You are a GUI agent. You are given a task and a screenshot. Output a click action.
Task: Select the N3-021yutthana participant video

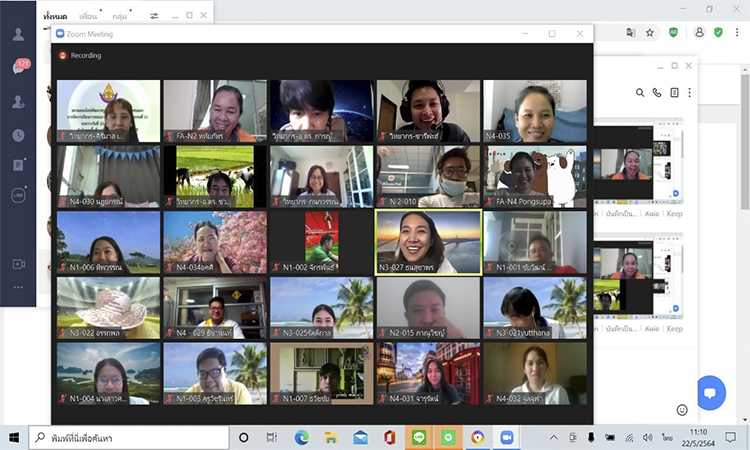pyautogui.click(x=535, y=308)
